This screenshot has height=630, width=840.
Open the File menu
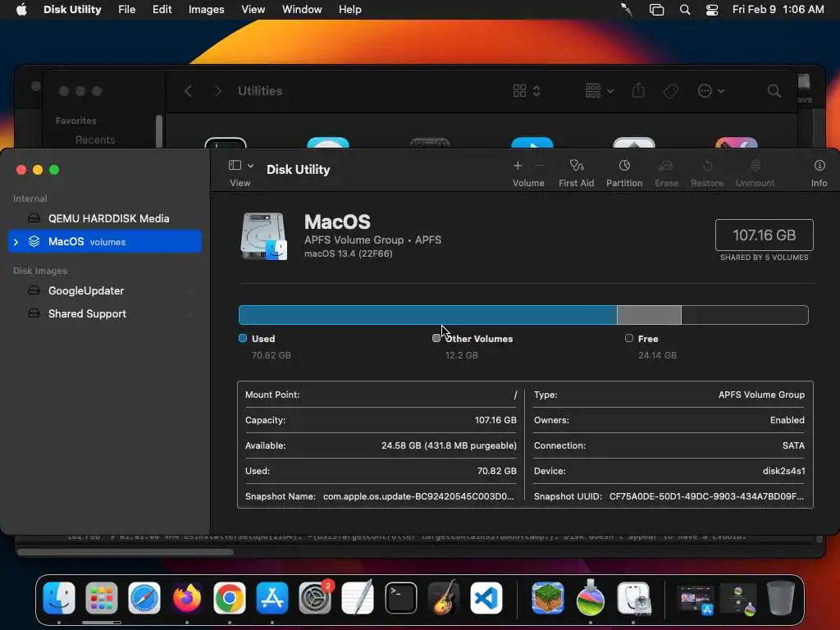[127, 10]
